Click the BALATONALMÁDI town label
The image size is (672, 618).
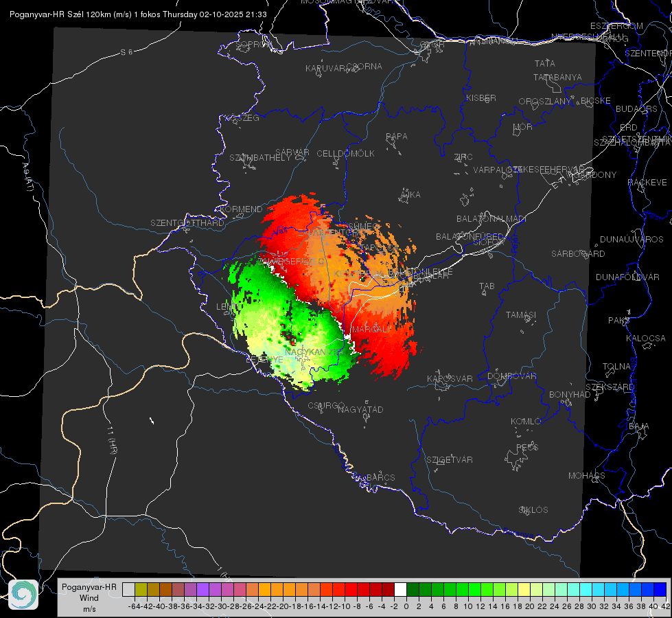click(491, 219)
